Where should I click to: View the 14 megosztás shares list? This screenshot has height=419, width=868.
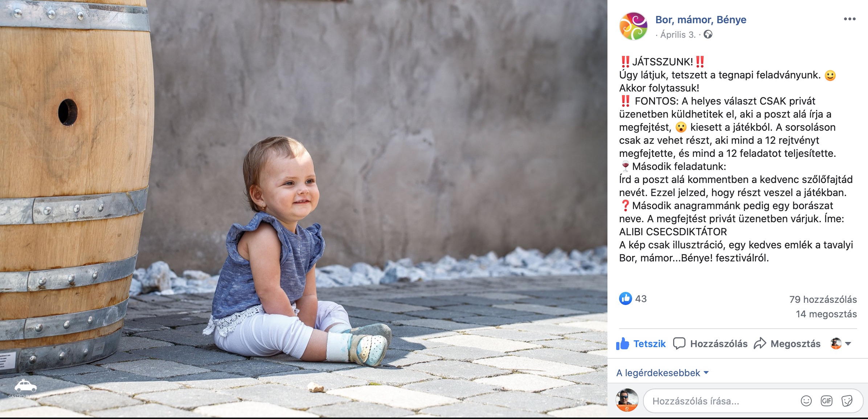tap(826, 314)
